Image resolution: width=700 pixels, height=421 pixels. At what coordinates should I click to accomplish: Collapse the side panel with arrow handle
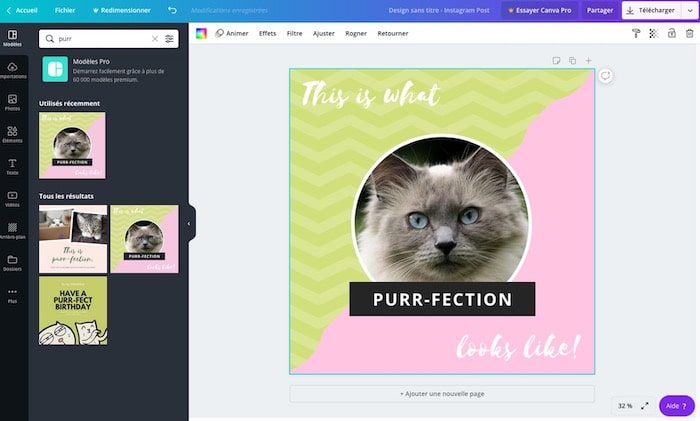189,223
